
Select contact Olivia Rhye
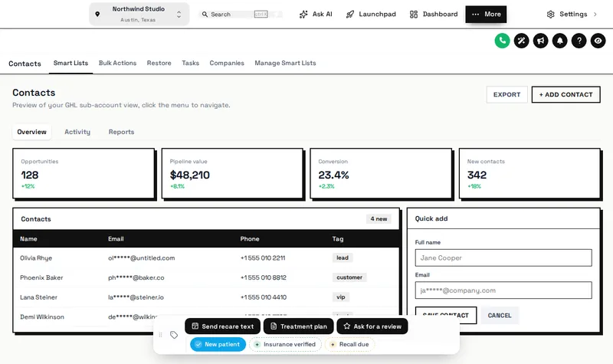point(36,258)
